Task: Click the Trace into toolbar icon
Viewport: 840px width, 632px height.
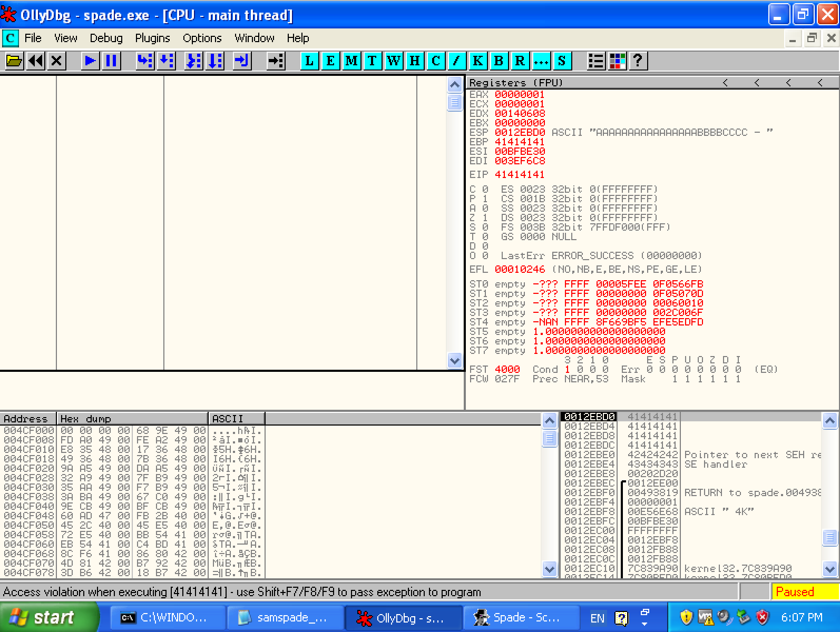Action: [194, 61]
